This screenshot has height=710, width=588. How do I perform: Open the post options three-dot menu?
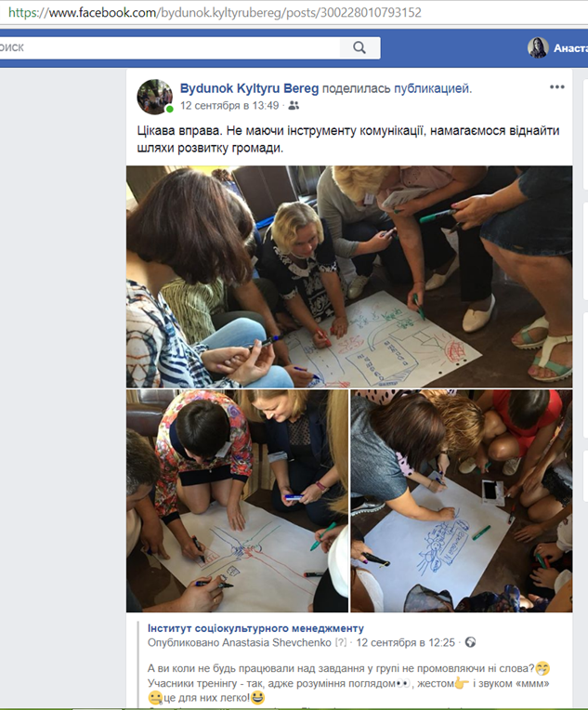coord(556,87)
